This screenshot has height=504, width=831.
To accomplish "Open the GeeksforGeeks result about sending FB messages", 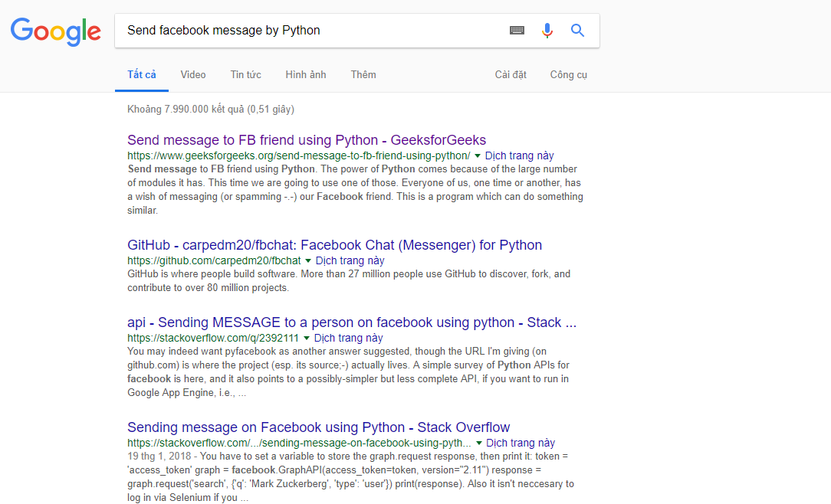I will 306,139.
